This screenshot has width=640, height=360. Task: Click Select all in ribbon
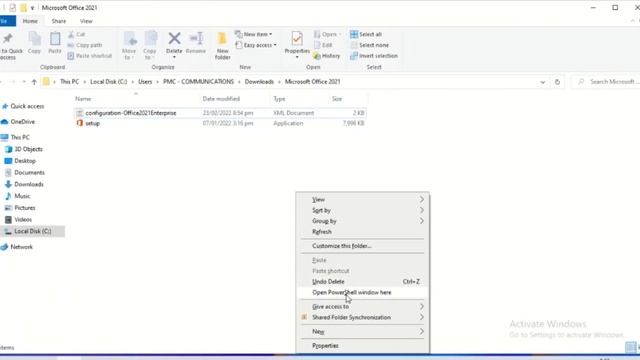click(x=366, y=34)
